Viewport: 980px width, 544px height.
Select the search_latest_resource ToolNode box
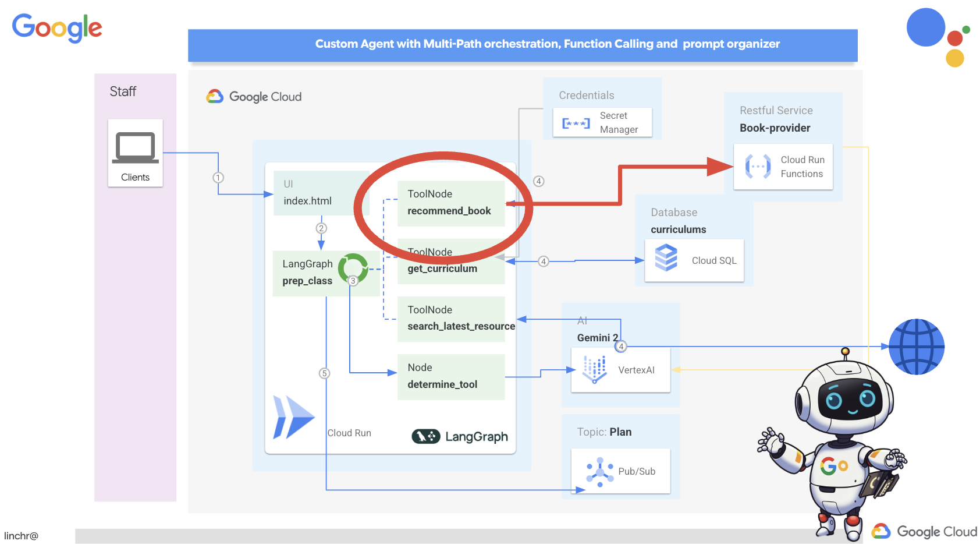pos(452,319)
